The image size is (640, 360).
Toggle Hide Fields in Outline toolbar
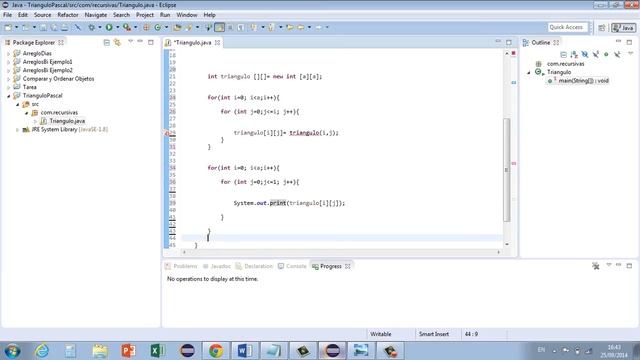[x=584, y=54]
